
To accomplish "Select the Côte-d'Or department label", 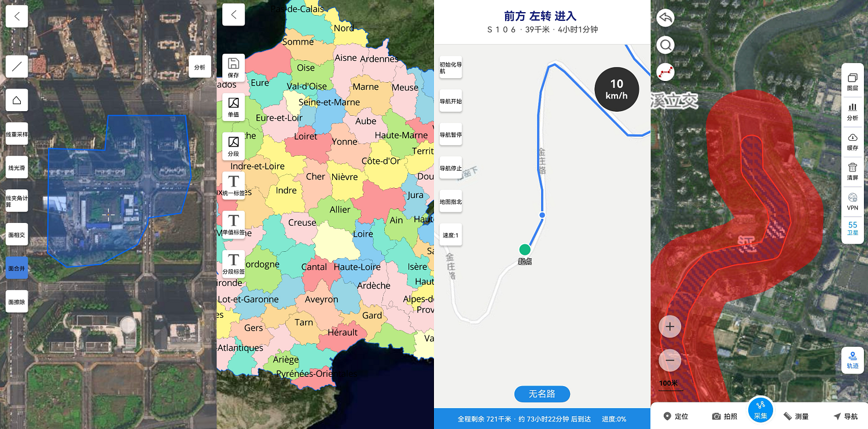I will click(381, 161).
